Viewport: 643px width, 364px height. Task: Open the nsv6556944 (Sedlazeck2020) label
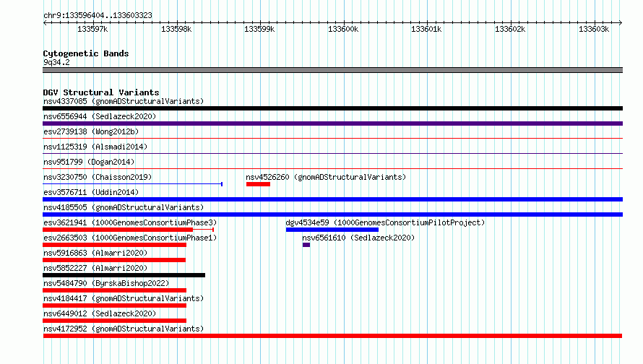point(100,116)
